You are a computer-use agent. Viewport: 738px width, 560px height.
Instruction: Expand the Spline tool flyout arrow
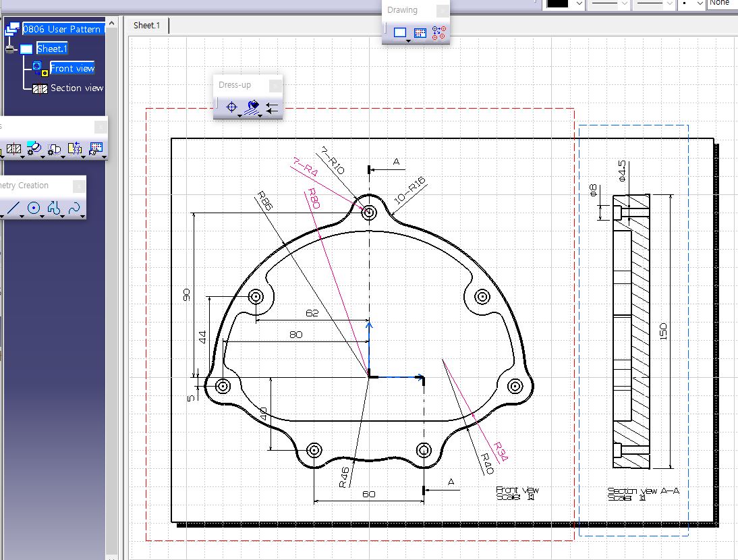(82, 217)
